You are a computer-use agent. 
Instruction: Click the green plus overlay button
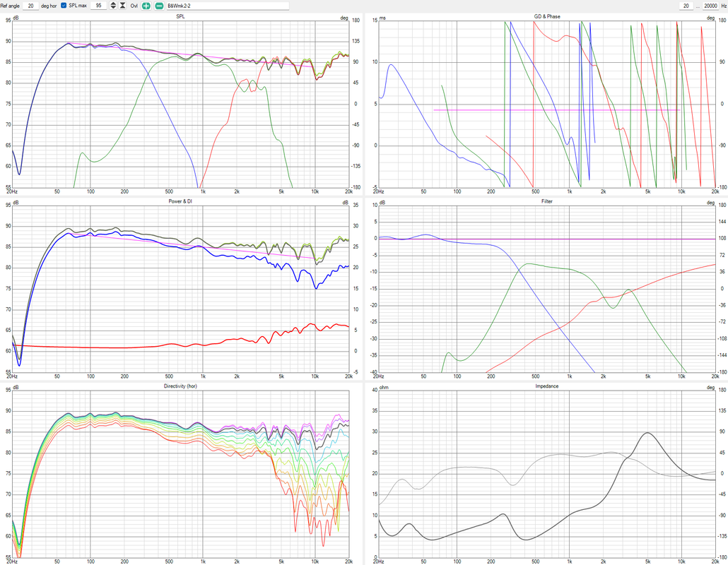146,6
